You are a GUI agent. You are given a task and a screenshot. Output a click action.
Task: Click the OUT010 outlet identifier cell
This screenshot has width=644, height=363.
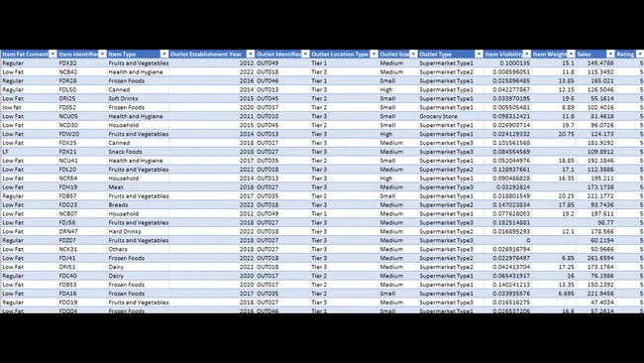click(x=282, y=116)
